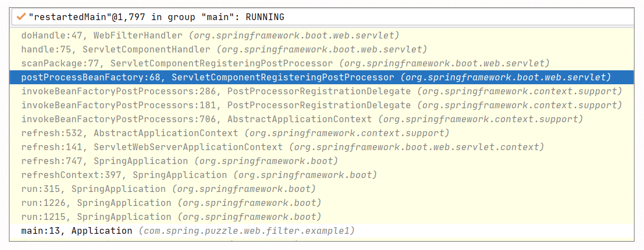Open the restartedMain thread selector dropdown

tap(322, 17)
